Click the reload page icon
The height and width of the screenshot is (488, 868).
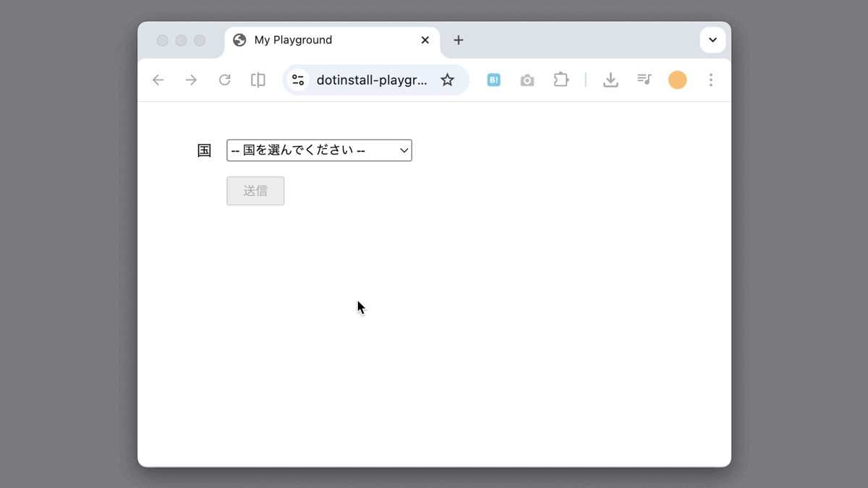click(x=224, y=80)
